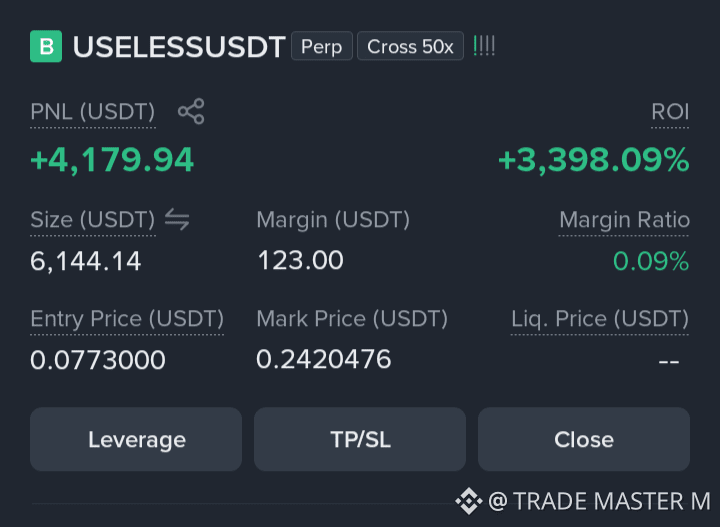The height and width of the screenshot is (527, 720).
Task: Show the Margin Ratio explanation
Action: pos(624,220)
